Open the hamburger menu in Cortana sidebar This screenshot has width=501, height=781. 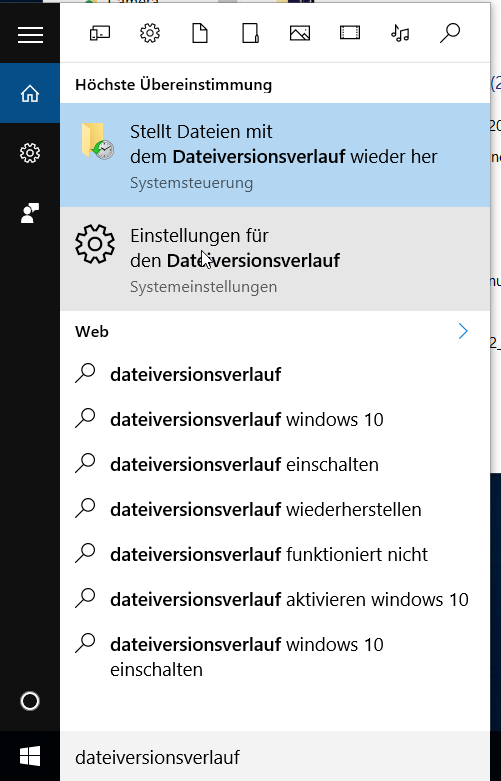coord(30,34)
